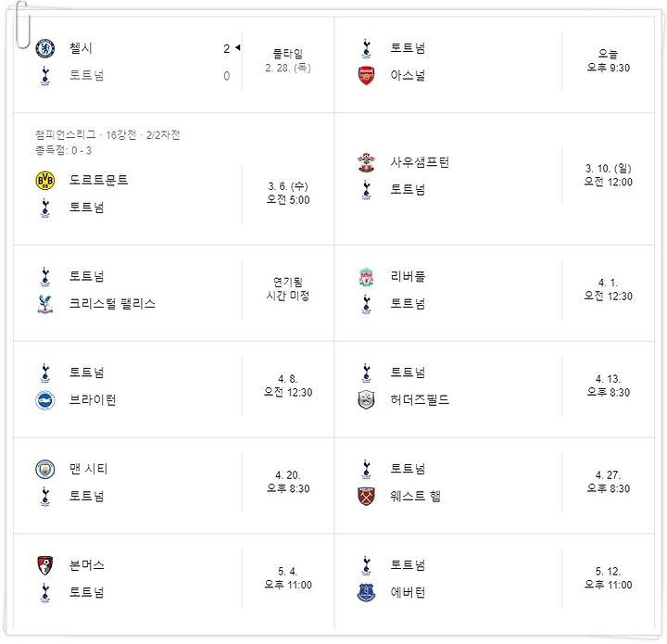Screen dimensions: 667x644
Task: Select the 오늘 오후 9:30 match time
Action: [x=609, y=61]
